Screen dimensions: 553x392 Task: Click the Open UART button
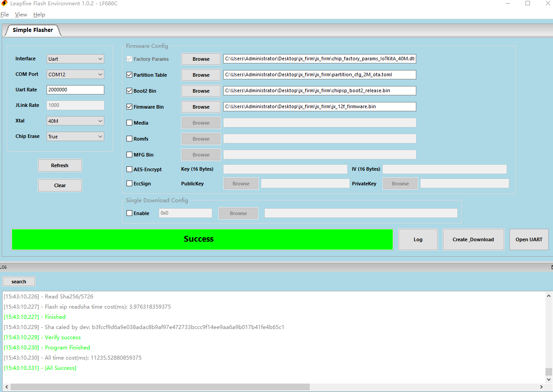coord(529,239)
